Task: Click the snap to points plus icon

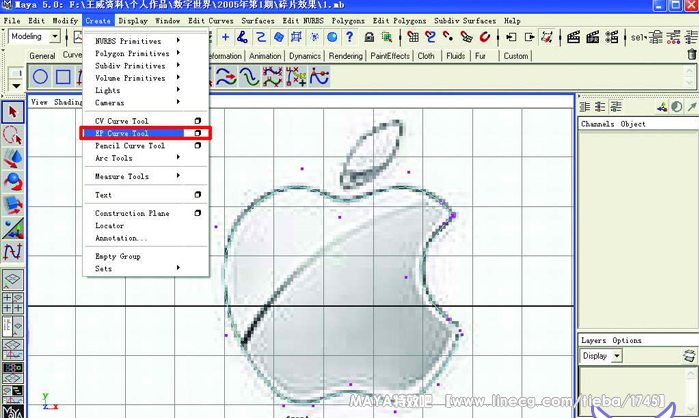Action: [x=226, y=37]
